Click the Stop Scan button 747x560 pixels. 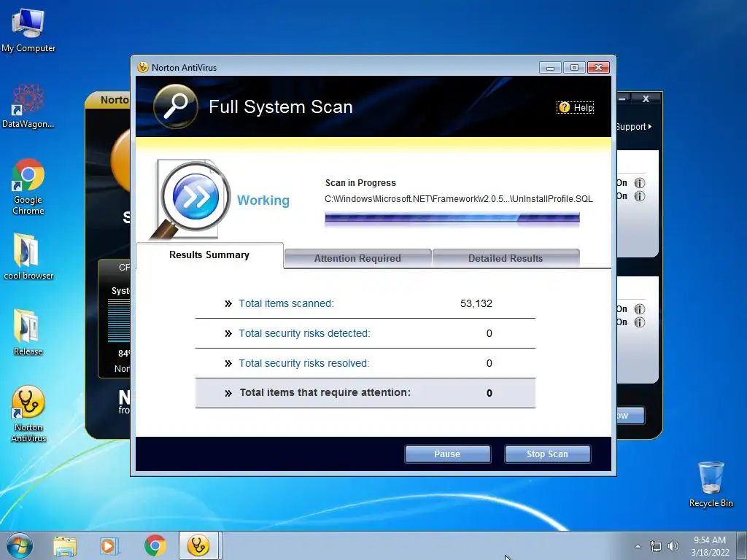click(547, 454)
